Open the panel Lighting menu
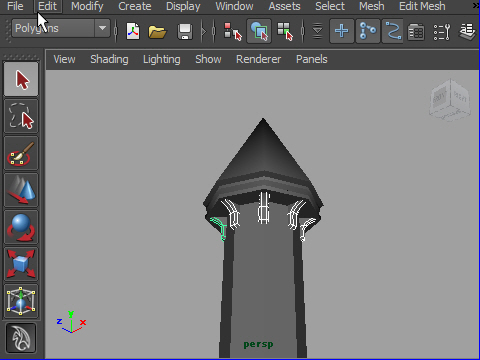This screenshot has height=360, width=480. 162,59
